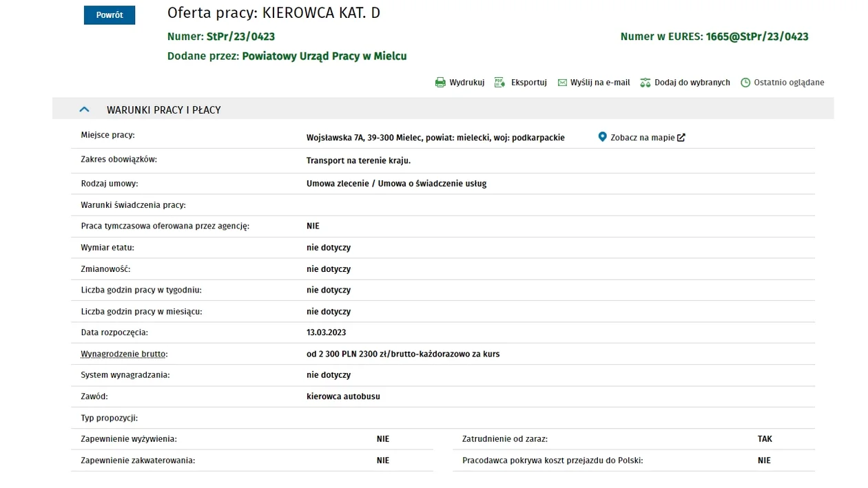Click the map pin icon
The image size is (868, 488).
(602, 137)
